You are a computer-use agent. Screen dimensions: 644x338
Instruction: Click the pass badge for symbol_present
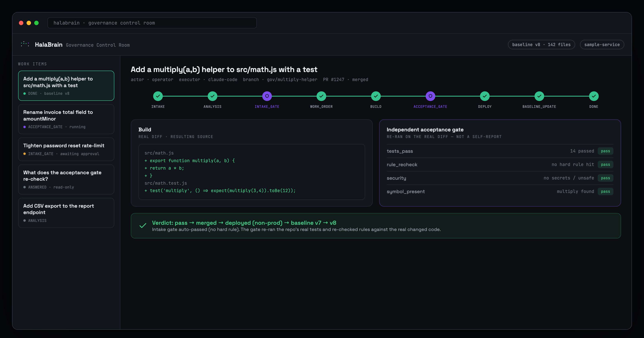point(605,192)
